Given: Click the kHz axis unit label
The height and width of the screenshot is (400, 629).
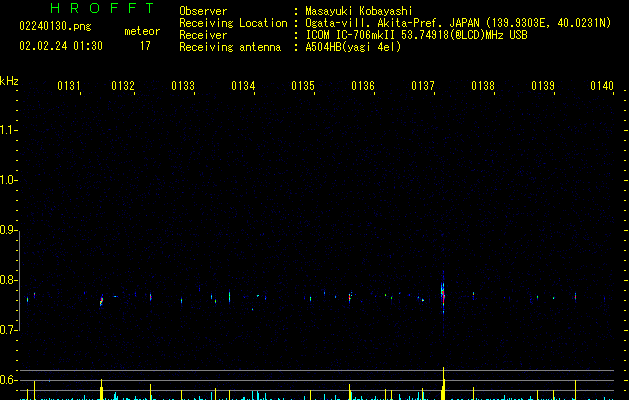Looking at the screenshot, I should pos(9,81).
